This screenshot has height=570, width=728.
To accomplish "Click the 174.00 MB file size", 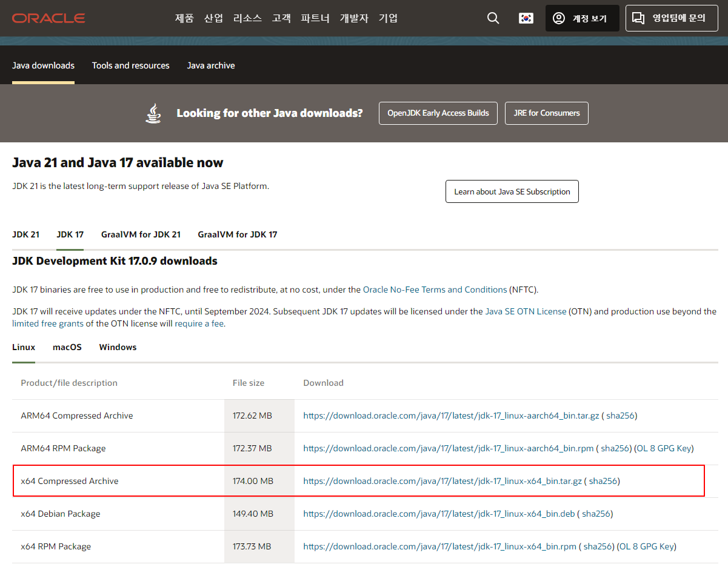I will click(x=253, y=481).
